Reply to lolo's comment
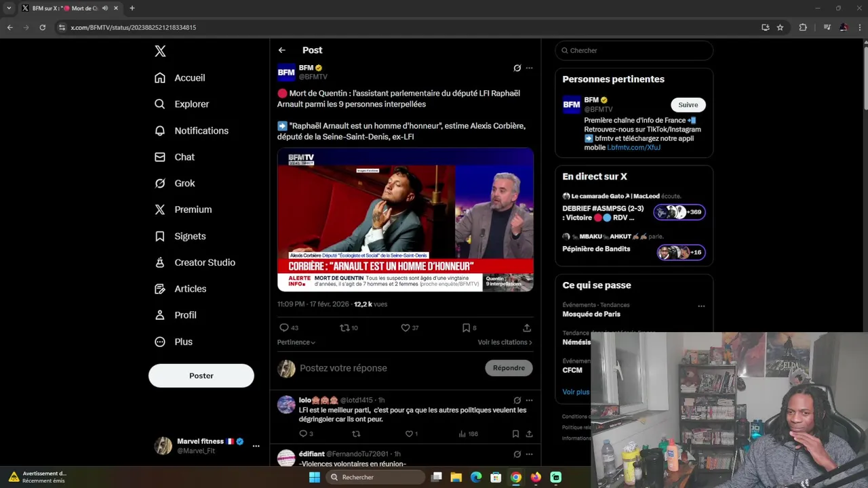This screenshot has width=868, height=488. tap(306, 434)
